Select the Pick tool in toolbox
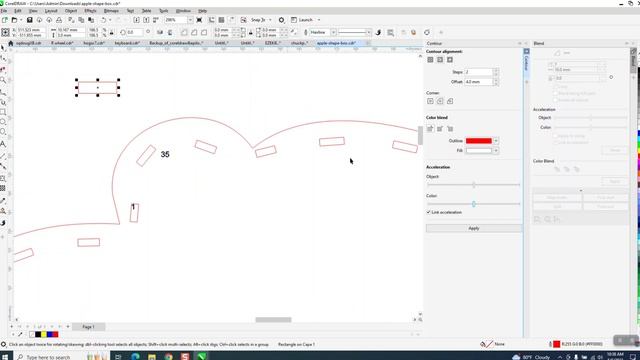The image size is (640, 360). (x=3, y=48)
